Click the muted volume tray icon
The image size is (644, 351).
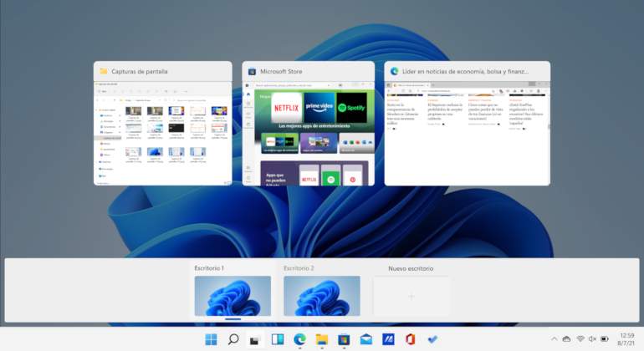592,339
